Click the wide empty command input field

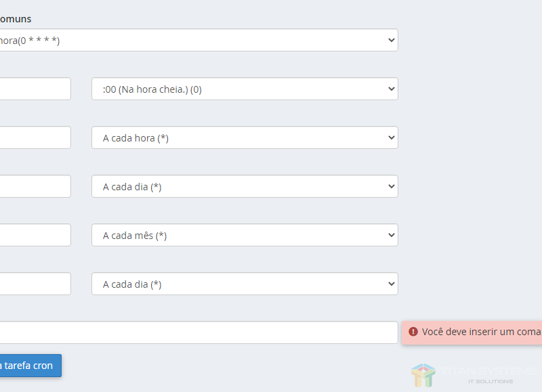pos(196,332)
